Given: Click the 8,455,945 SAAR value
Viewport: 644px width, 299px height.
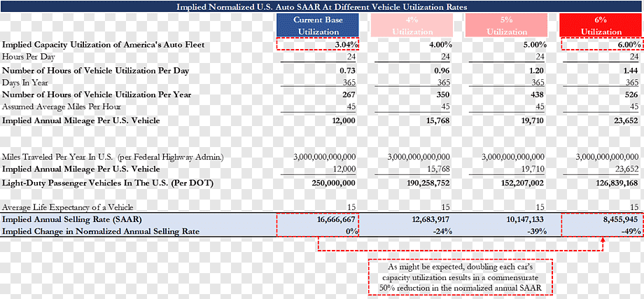Looking at the screenshot, I should (619, 219).
